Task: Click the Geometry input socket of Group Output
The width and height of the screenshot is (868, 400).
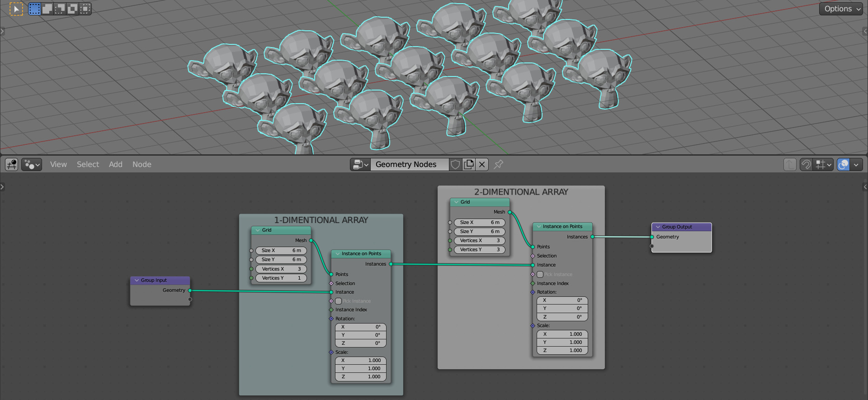Action: (652, 237)
